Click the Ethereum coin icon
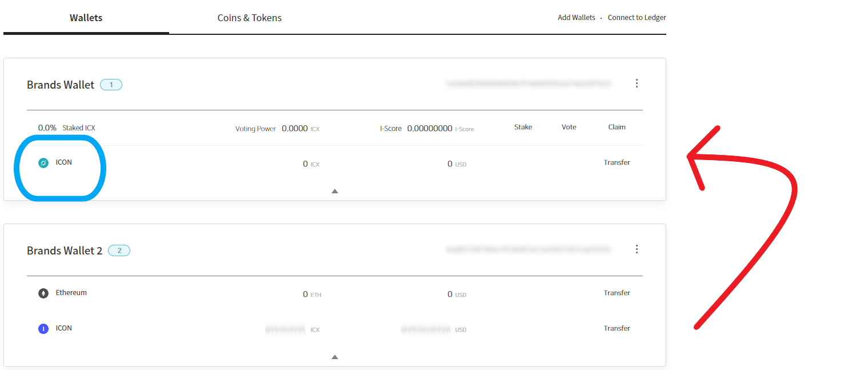 43,293
